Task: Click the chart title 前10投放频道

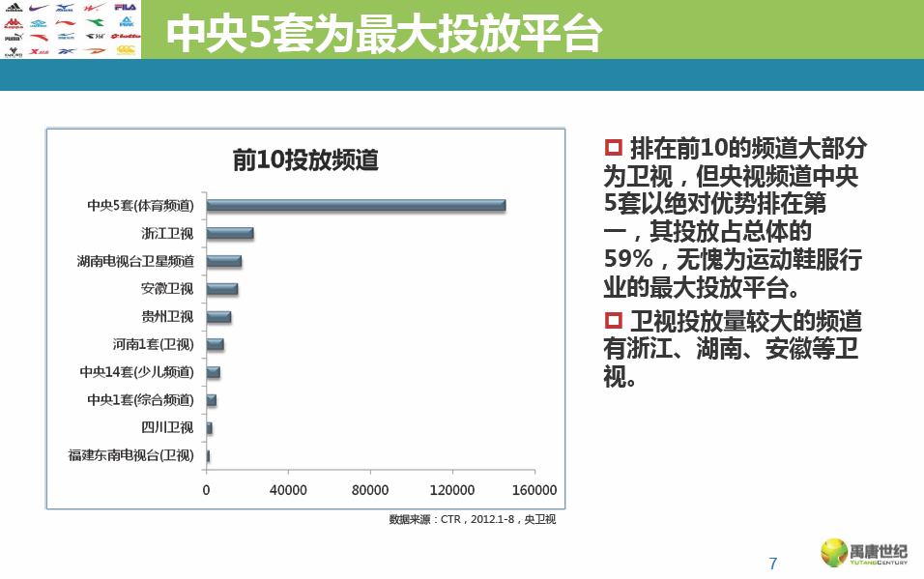Action: click(304, 159)
